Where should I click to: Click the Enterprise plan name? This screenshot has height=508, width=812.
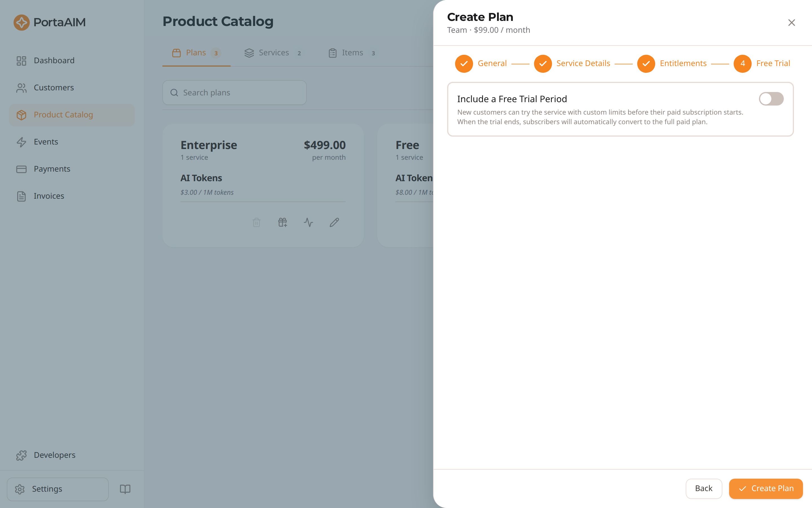pos(209,145)
